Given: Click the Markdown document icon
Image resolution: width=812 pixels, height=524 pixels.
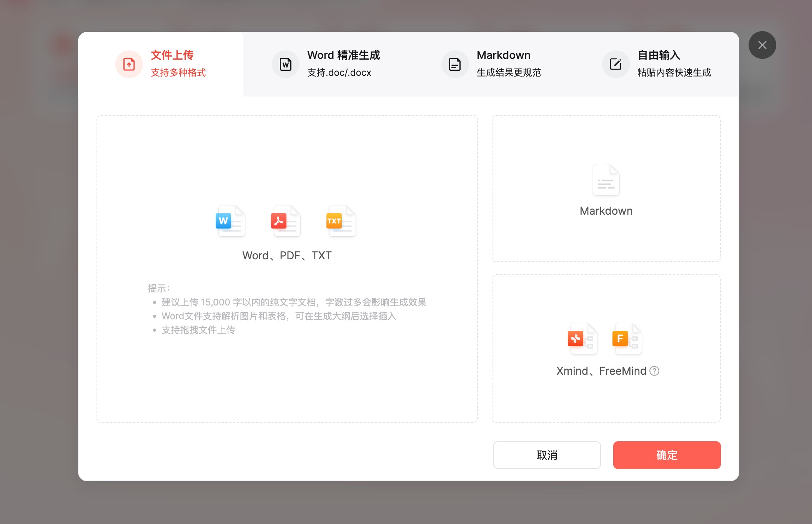Looking at the screenshot, I should [x=606, y=180].
